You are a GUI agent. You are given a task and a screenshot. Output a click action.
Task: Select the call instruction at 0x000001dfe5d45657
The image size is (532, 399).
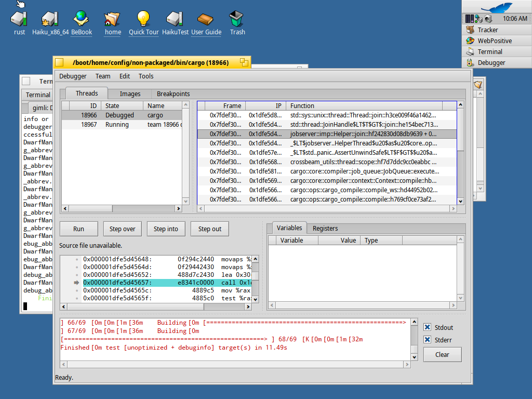(167, 283)
